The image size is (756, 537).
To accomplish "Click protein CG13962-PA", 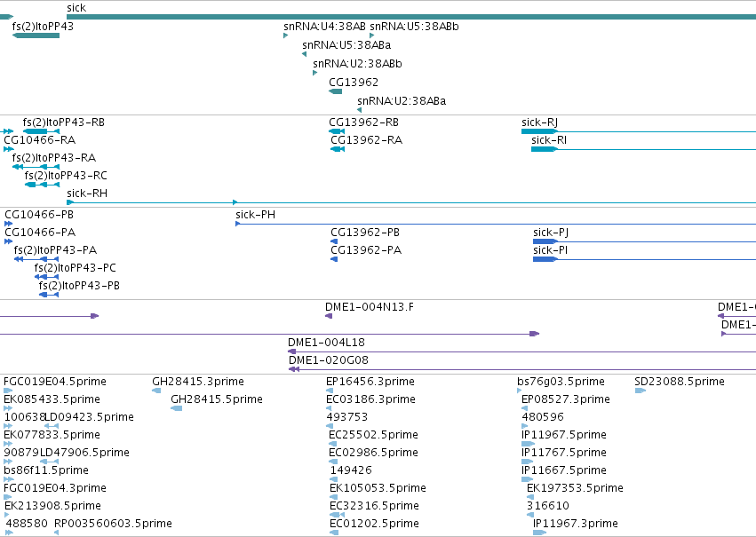I will pyautogui.click(x=366, y=250).
